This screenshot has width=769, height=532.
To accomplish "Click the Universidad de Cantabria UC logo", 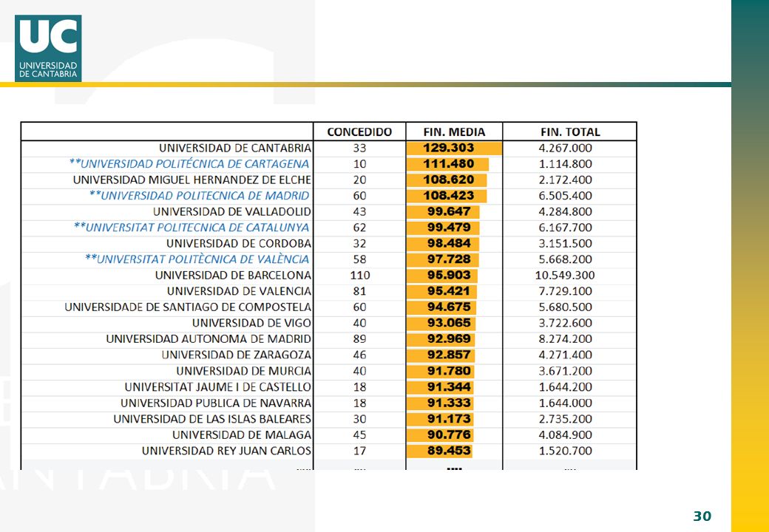I will tap(48, 48).
